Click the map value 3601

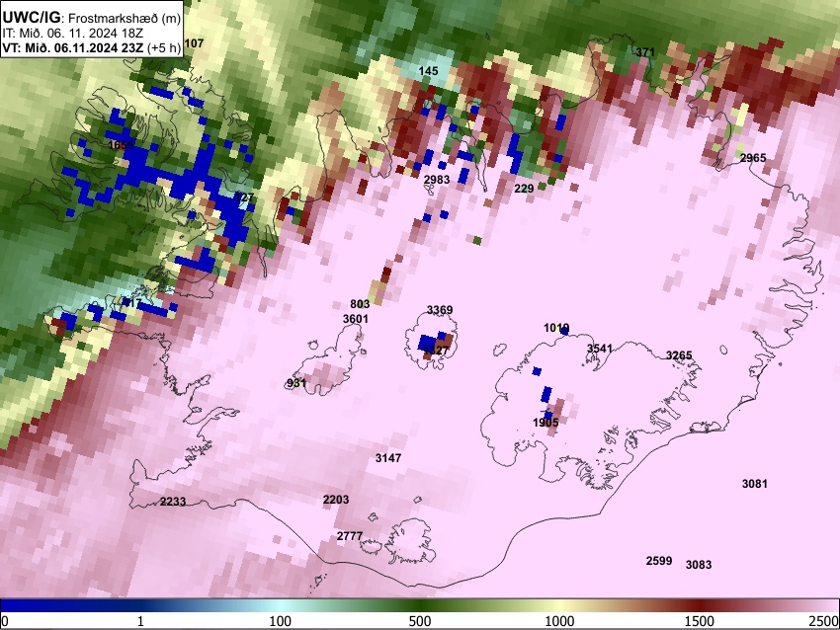(356, 319)
